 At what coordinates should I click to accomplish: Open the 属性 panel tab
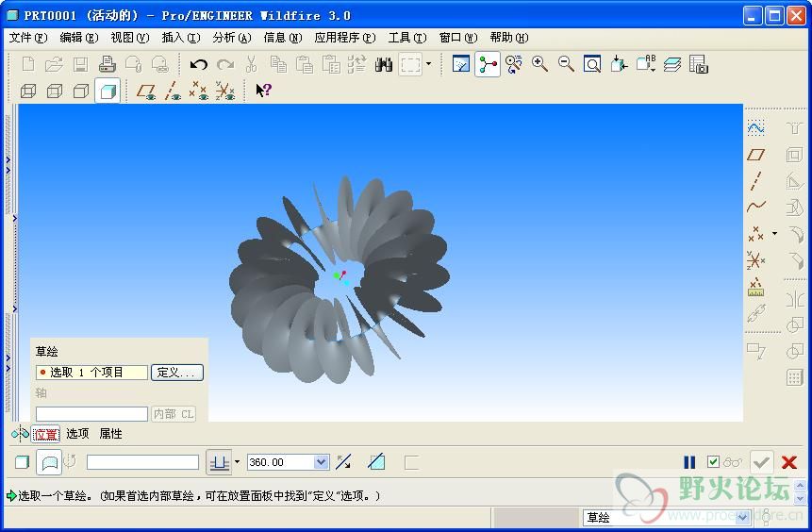coord(111,434)
